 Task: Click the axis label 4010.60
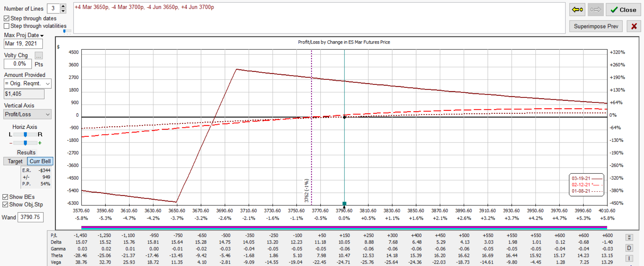[607, 211]
